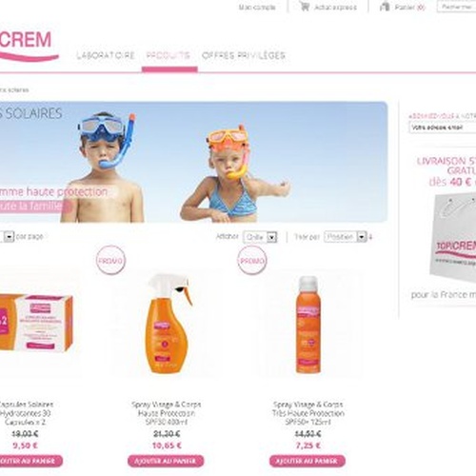Screen dimensions: 476x476
Task: Expand the Trier par Position dropdown
Action: click(346, 237)
